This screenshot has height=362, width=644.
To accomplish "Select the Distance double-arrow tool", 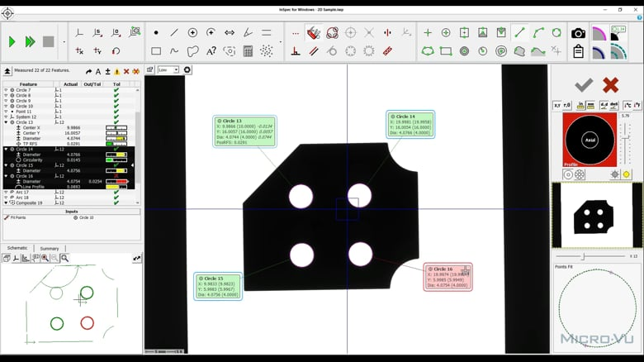I will [x=230, y=32].
